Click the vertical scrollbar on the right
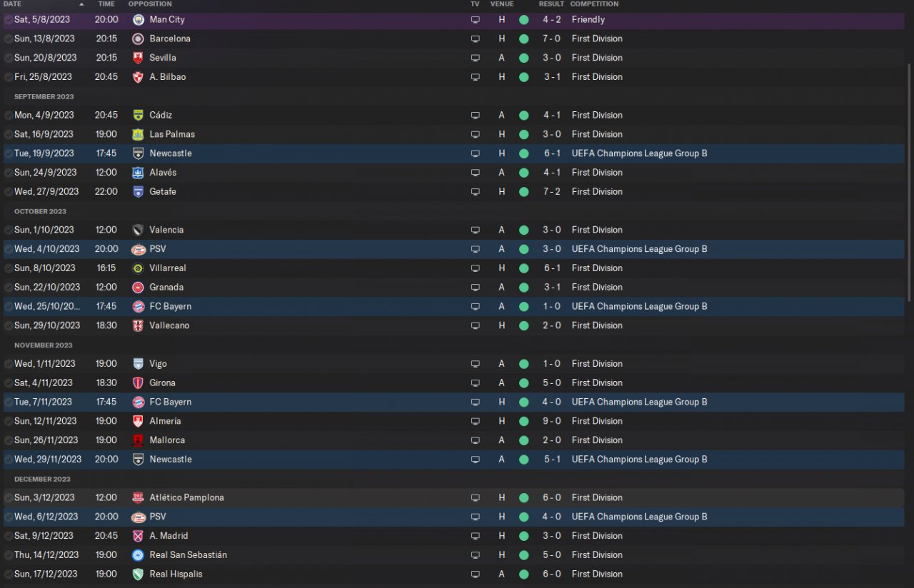Screen dimensions: 914x588 point(909,178)
